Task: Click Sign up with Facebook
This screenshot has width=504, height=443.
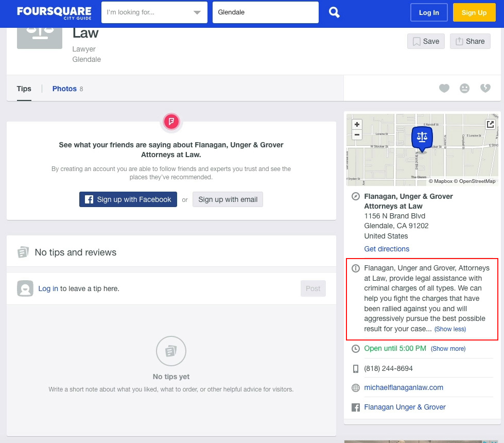Action: (128, 199)
